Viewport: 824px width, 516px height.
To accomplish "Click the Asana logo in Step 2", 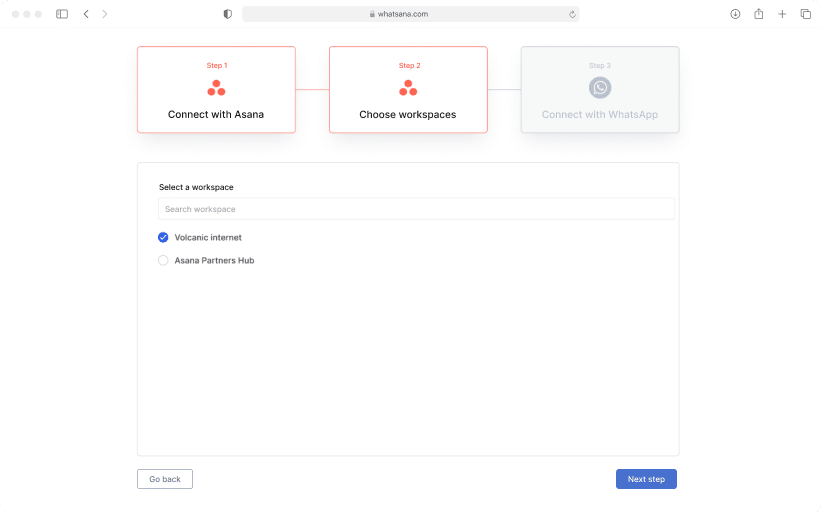I will pyautogui.click(x=408, y=88).
